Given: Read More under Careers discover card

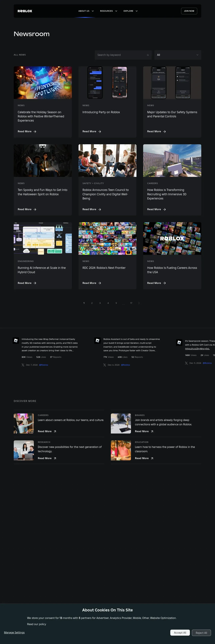Looking at the screenshot, I should [45, 432].
